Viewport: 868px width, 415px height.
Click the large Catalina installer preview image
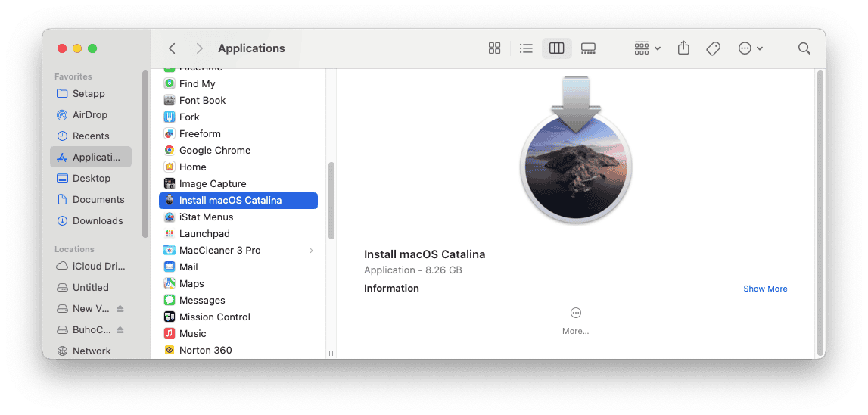pyautogui.click(x=576, y=150)
